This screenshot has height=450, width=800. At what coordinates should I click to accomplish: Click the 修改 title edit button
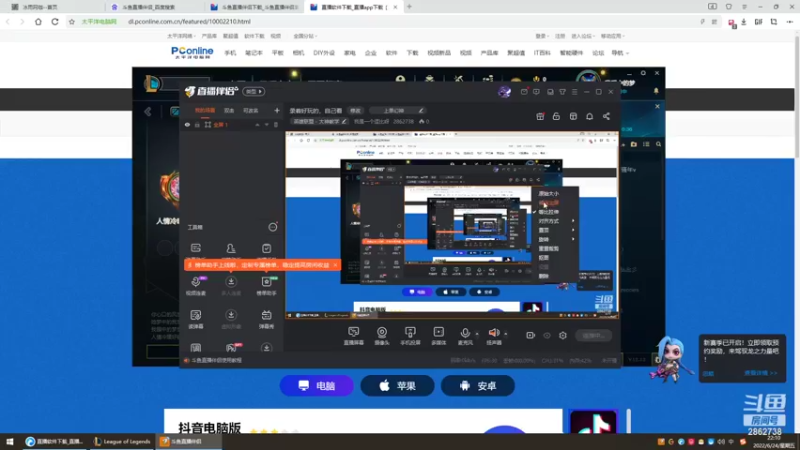tap(355, 111)
